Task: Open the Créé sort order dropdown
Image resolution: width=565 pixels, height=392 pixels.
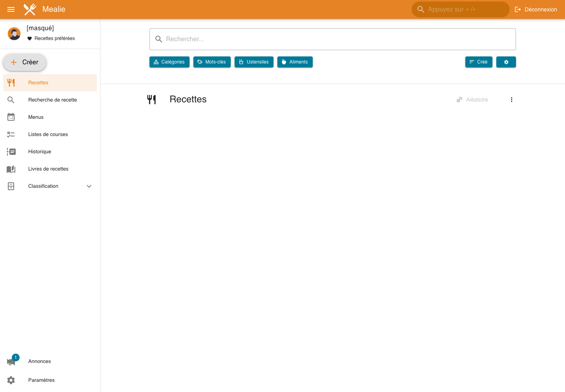Action: 479,62
